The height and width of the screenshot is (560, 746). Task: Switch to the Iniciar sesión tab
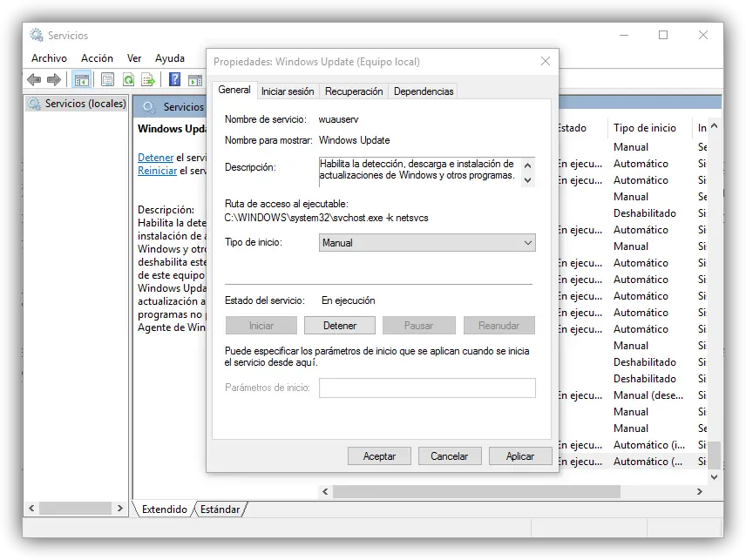[x=288, y=91]
